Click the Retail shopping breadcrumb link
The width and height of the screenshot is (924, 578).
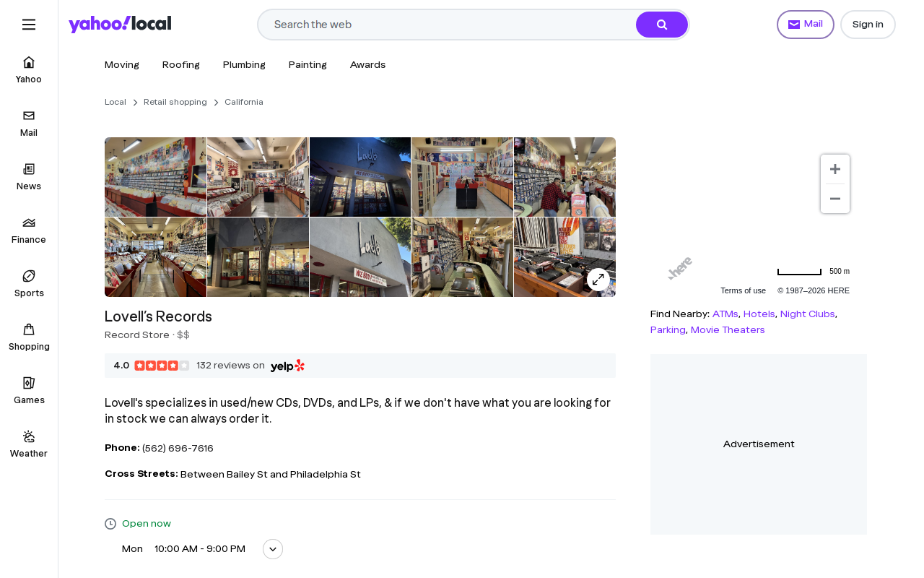(175, 103)
